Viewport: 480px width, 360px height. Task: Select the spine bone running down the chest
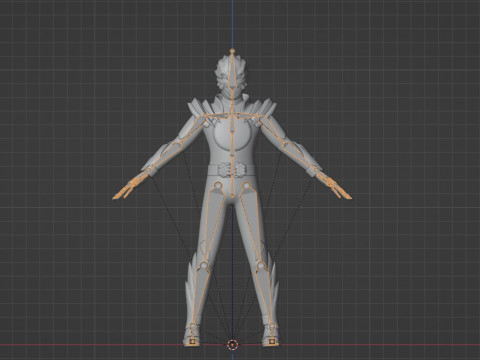232,135
